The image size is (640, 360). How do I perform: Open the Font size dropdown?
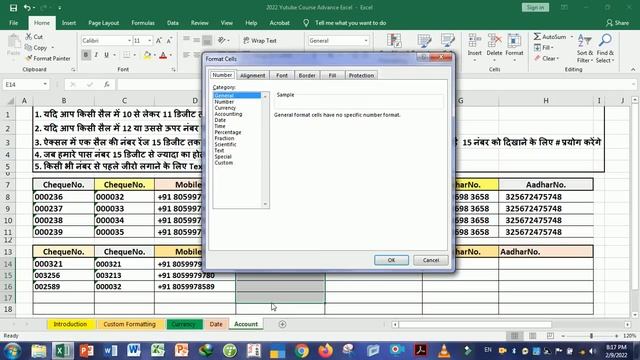click(x=149, y=40)
